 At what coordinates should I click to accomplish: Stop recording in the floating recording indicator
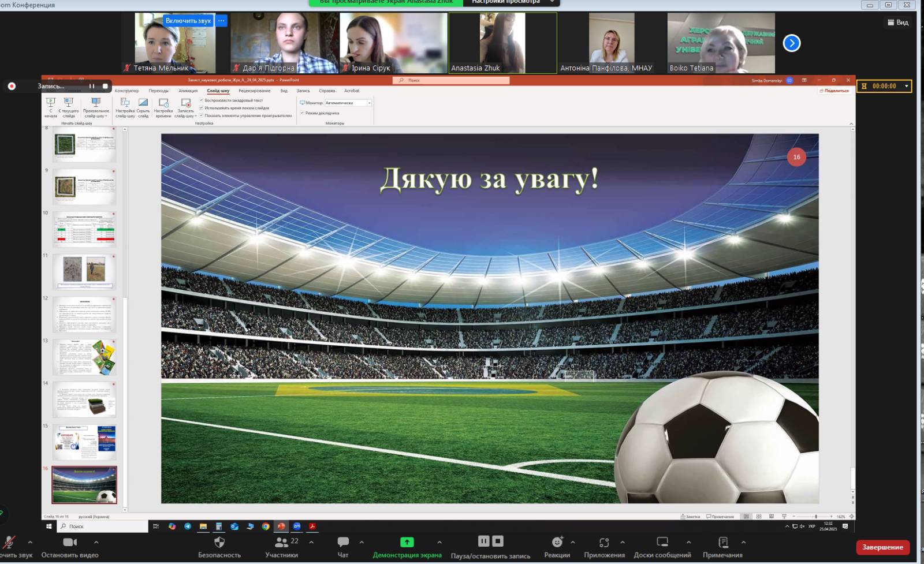click(105, 86)
